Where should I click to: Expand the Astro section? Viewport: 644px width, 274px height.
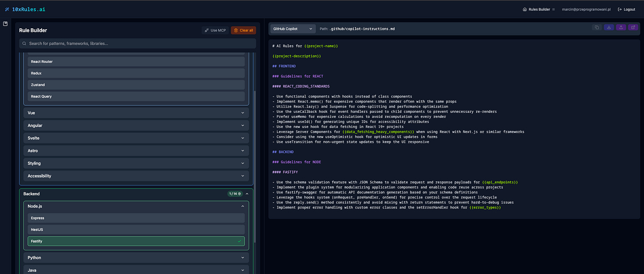click(x=136, y=151)
